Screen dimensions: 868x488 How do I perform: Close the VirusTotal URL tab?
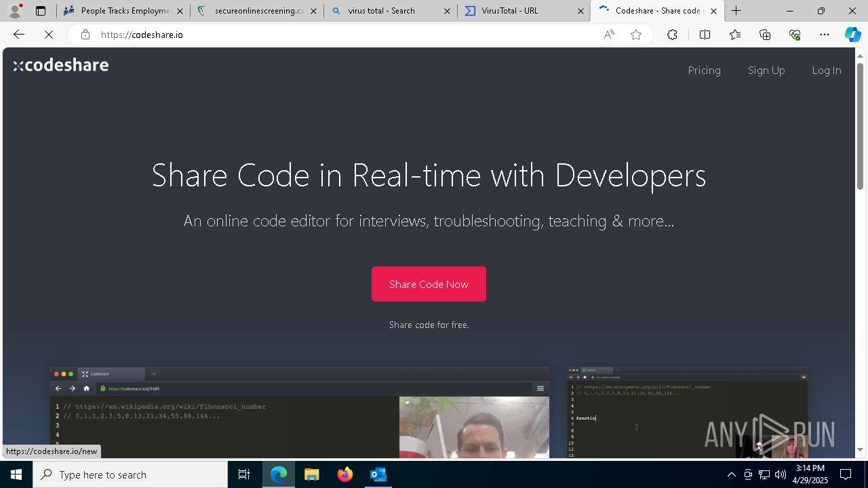coord(580,11)
